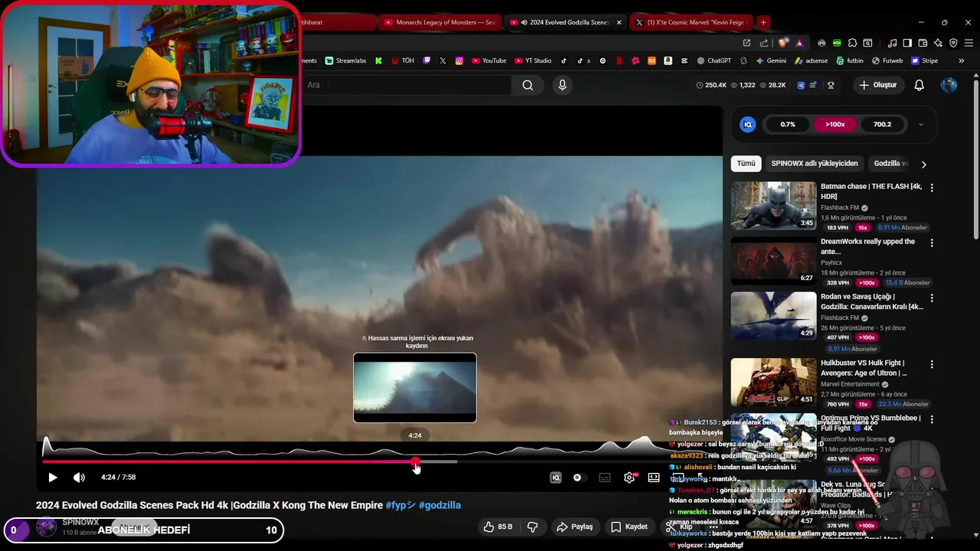Open the Brave Wallet icon

click(x=923, y=43)
